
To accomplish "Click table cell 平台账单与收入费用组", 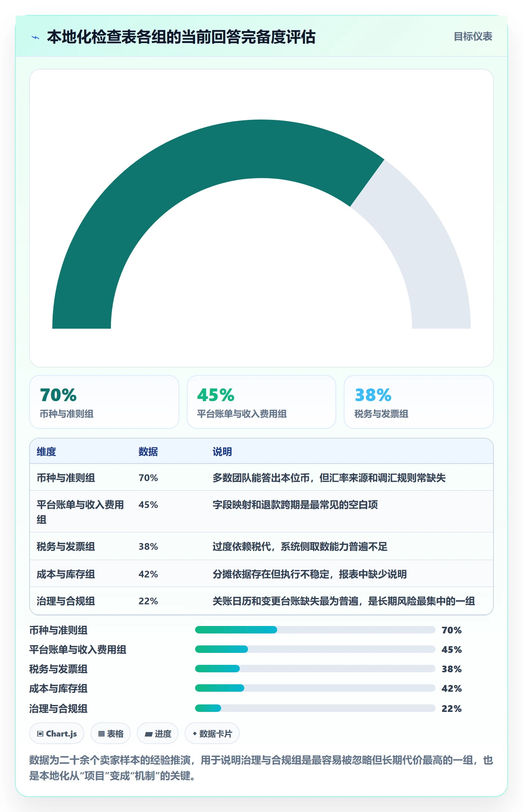I will click(80, 512).
